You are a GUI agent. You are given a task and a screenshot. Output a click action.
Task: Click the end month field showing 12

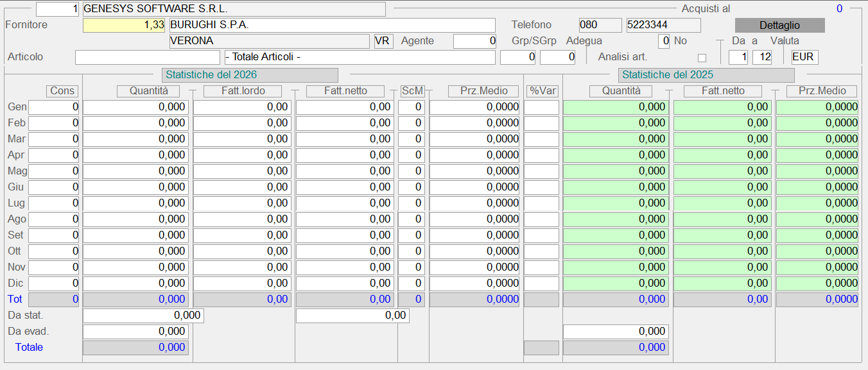(761, 58)
